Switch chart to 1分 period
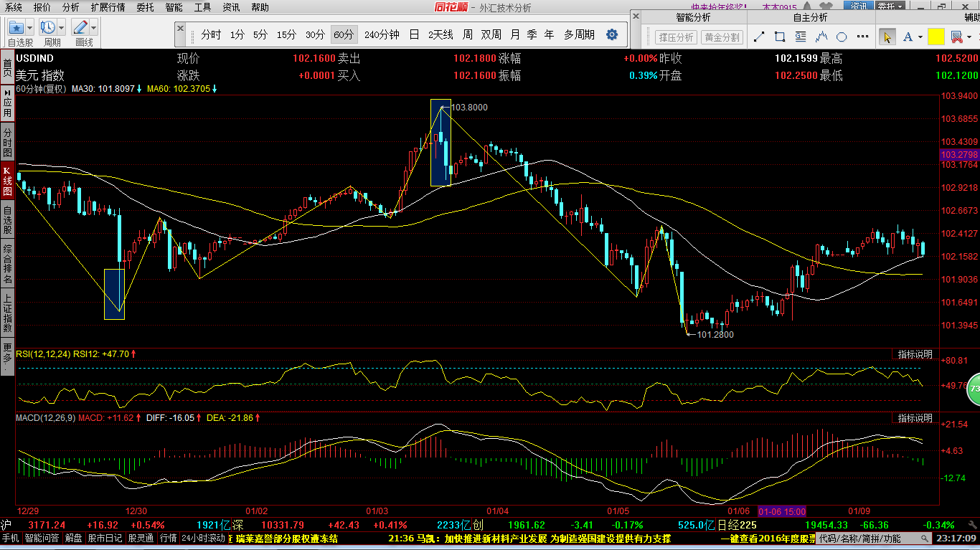The width and height of the screenshot is (980, 550). 237,34
